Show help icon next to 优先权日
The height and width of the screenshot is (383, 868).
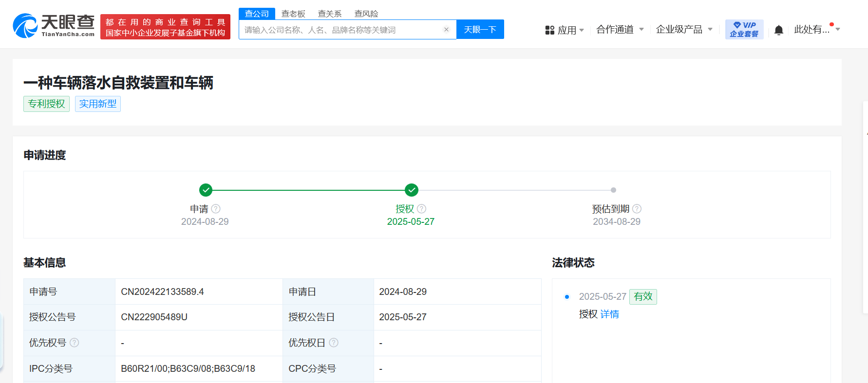tap(334, 343)
